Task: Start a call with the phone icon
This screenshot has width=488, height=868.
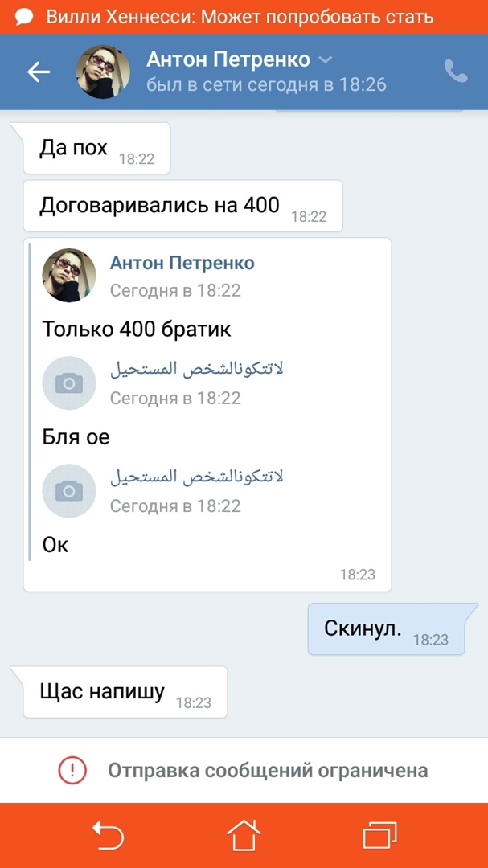Action: (x=456, y=71)
